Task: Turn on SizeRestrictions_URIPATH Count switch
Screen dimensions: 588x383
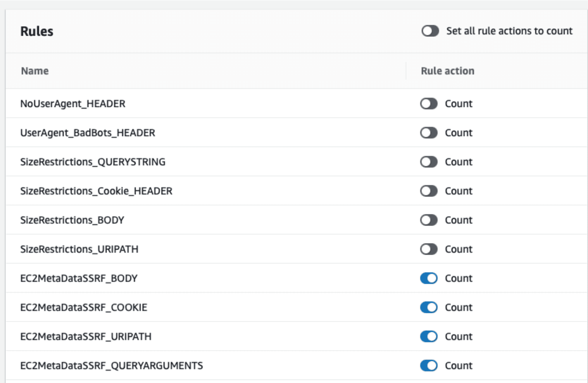Action: click(x=429, y=249)
